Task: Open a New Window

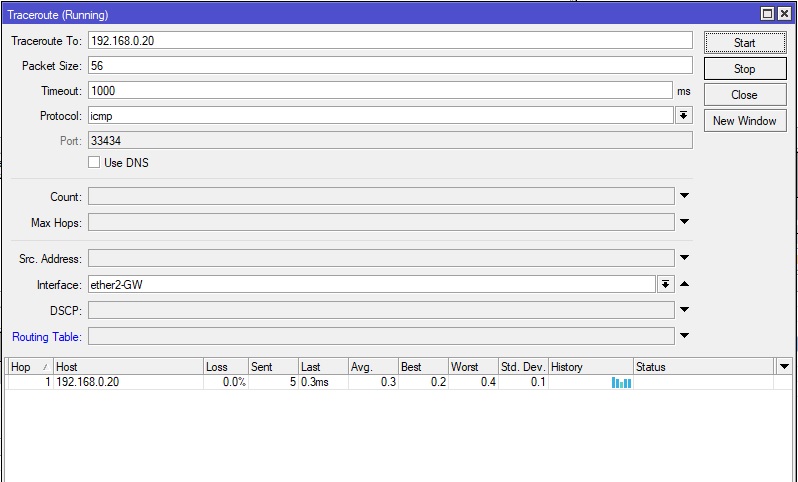Action: click(x=745, y=121)
